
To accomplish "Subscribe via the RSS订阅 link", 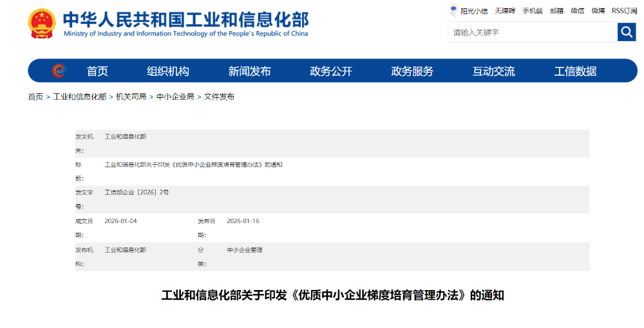I will 624,11.
